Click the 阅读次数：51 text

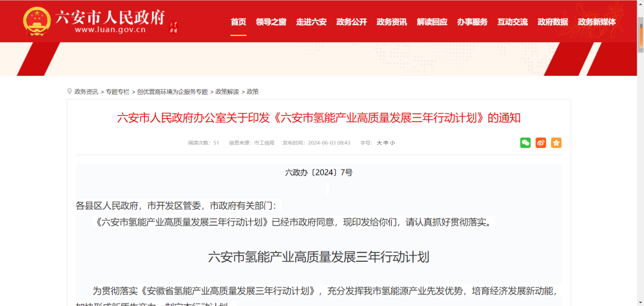(x=204, y=143)
